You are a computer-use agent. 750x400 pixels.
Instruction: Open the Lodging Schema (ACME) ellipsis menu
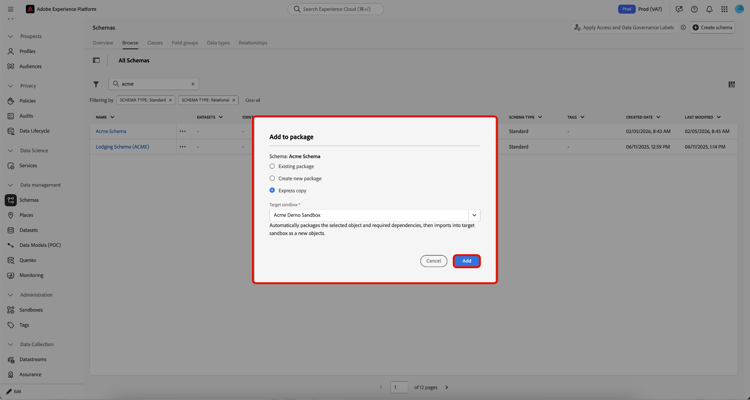182,147
